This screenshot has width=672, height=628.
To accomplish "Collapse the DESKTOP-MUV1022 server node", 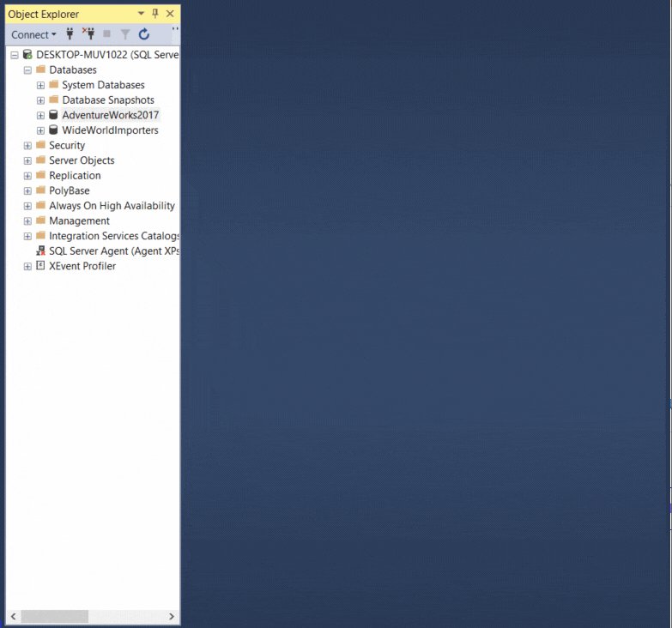I will pyautogui.click(x=15, y=55).
